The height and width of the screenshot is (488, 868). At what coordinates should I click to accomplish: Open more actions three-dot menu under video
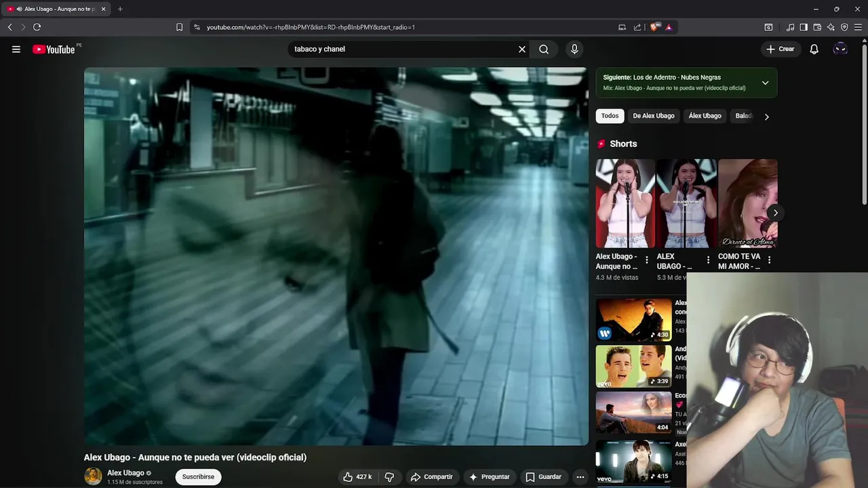580,477
